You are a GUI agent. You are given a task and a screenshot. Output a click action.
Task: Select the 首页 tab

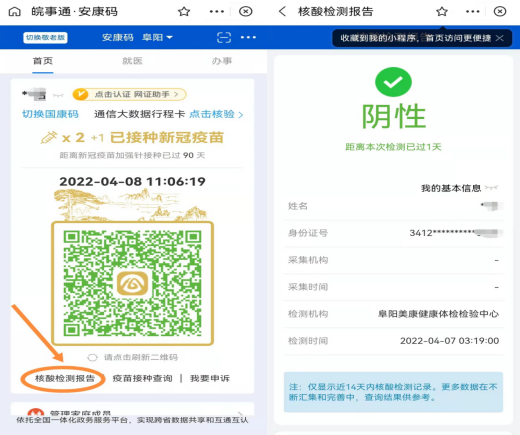43,61
